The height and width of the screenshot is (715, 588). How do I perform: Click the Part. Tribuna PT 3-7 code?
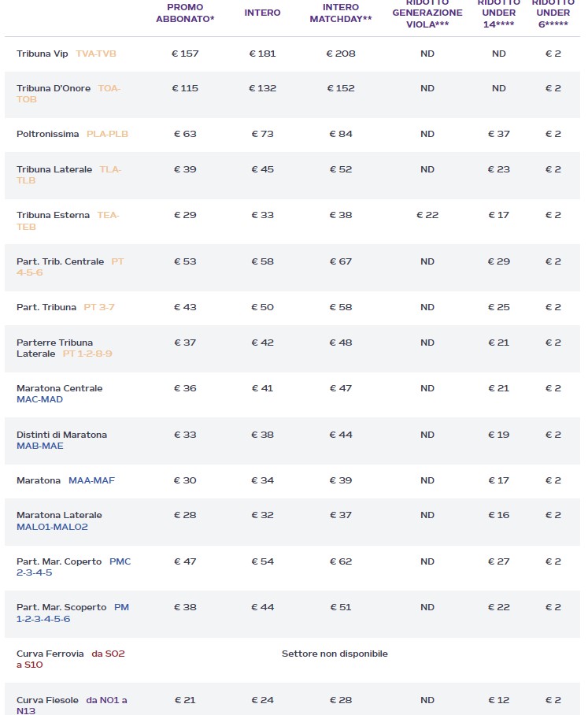pyautogui.click(x=99, y=307)
